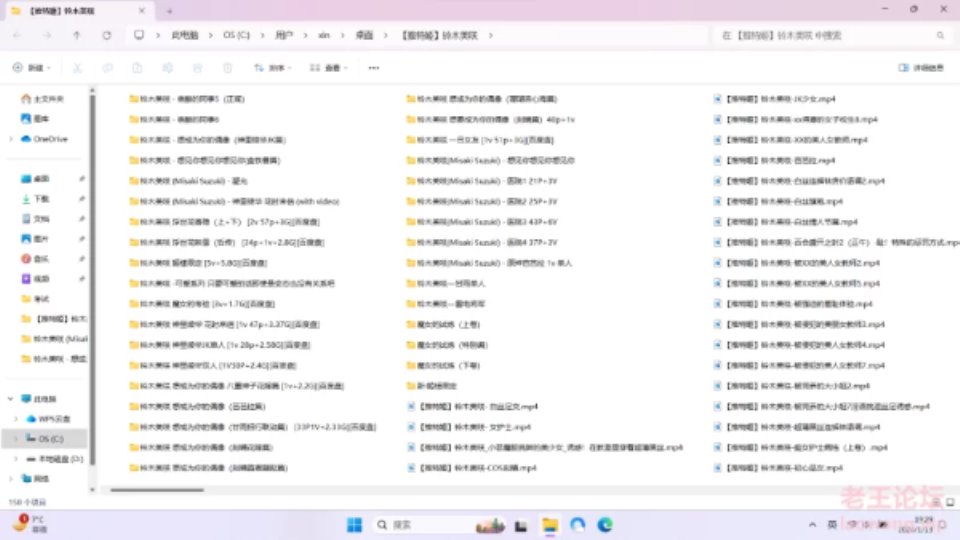The height and width of the screenshot is (540, 960).
Task: Toggle the details pane (详细信息)
Action: point(921,68)
